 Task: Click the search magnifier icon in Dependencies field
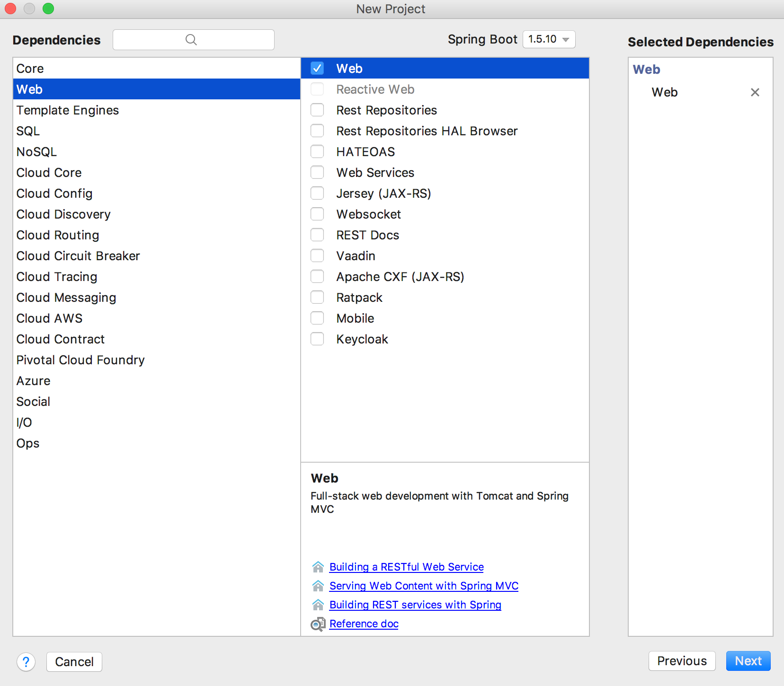tap(191, 40)
